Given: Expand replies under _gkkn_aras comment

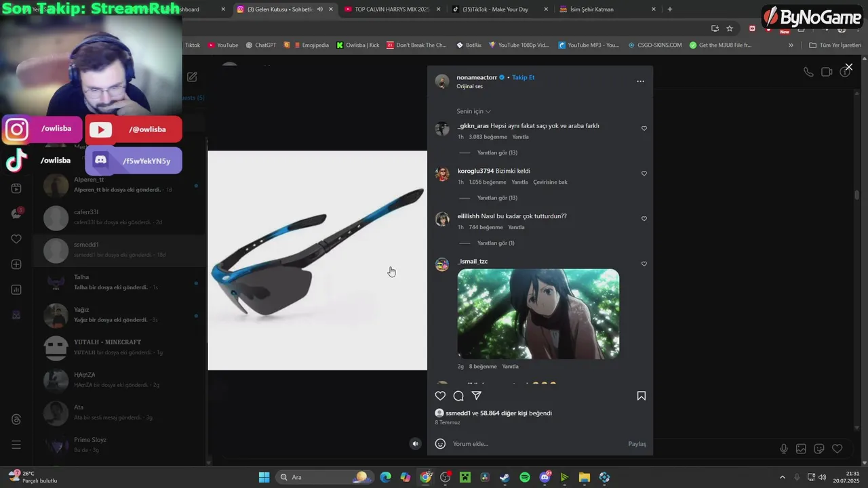Looking at the screenshot, I should point(497,152).
